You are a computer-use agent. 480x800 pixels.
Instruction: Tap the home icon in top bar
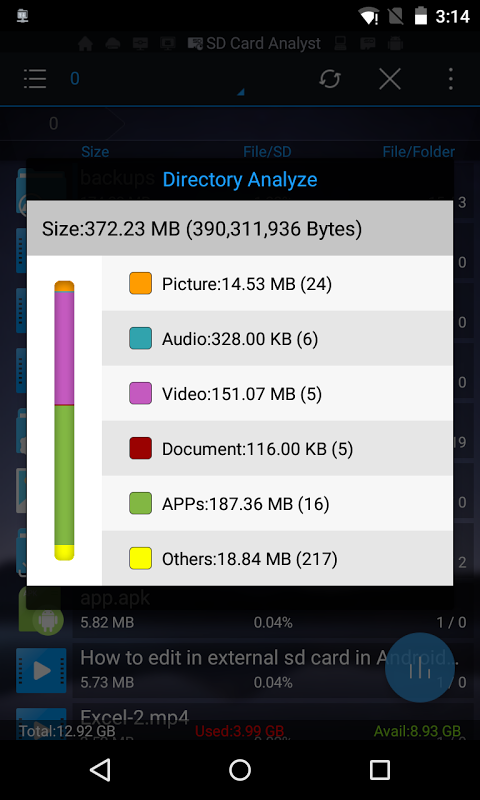point(85,44)
